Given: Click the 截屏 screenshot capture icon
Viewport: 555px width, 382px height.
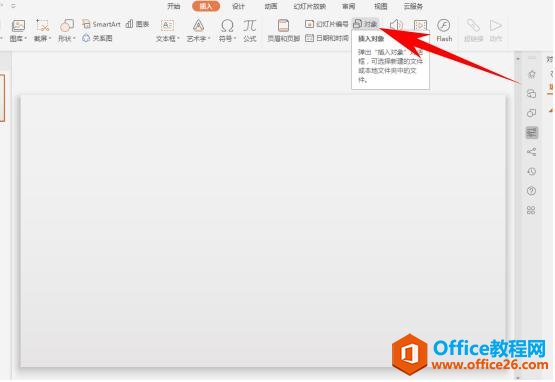Looking at the screenshot, I should (x=42, y=25).
